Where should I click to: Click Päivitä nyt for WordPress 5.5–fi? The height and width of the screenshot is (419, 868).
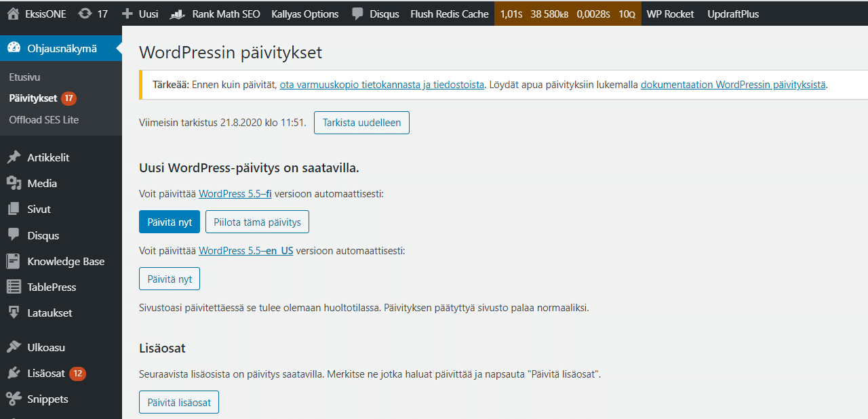click(169, 221)
